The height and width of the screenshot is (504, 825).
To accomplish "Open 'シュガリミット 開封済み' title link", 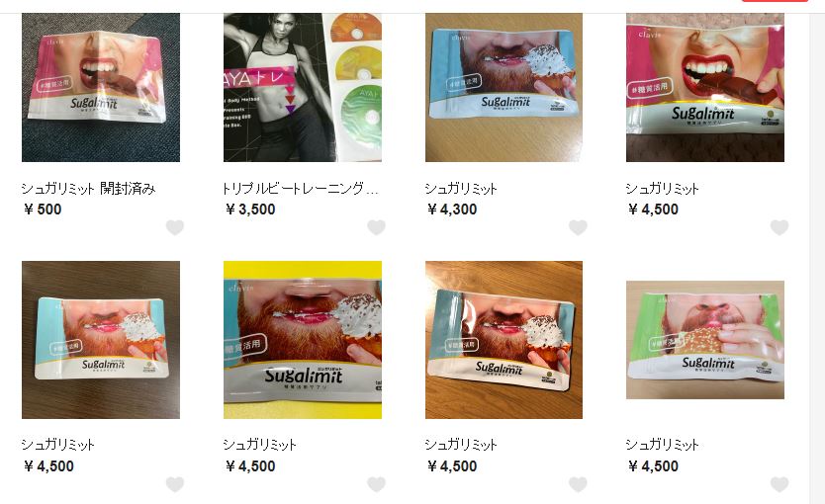I will [88, 188].
